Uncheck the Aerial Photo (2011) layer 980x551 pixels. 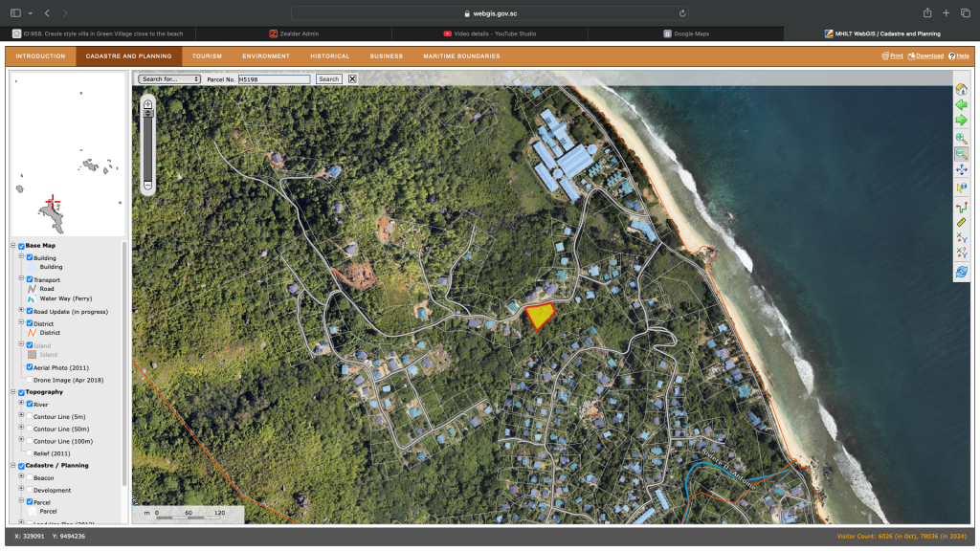[x=30, y=367]
